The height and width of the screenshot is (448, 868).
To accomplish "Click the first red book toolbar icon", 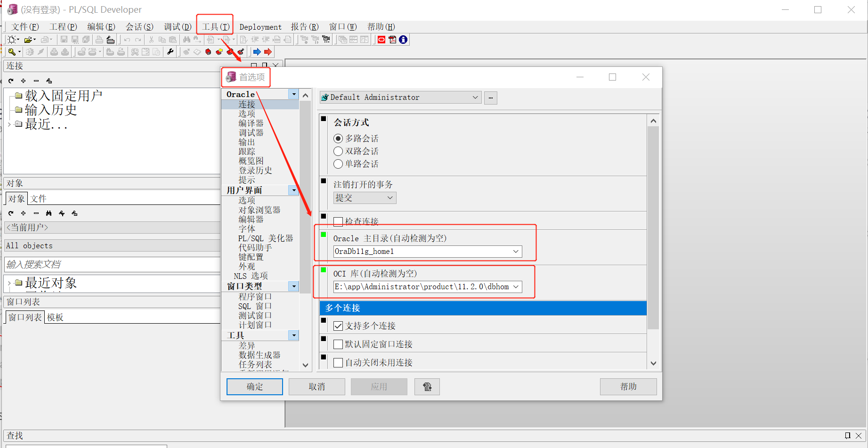I will pos(208,52).
